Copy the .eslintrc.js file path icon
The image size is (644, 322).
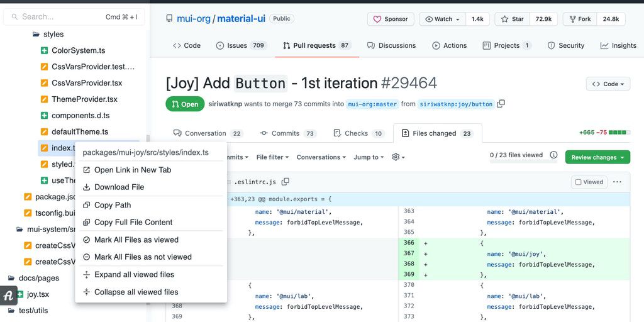click(x=286, y=182)
